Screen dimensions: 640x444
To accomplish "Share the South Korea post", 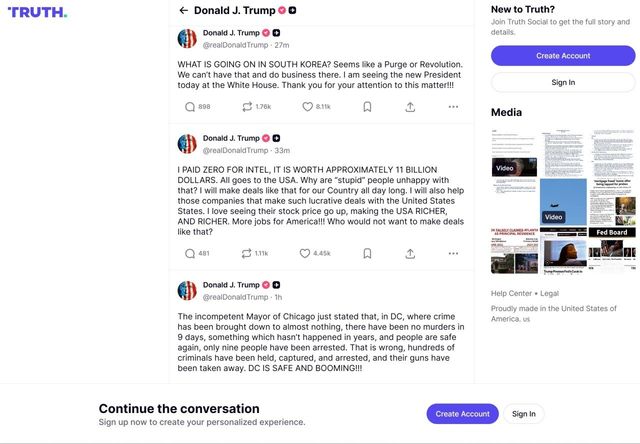I will [410, 106].
